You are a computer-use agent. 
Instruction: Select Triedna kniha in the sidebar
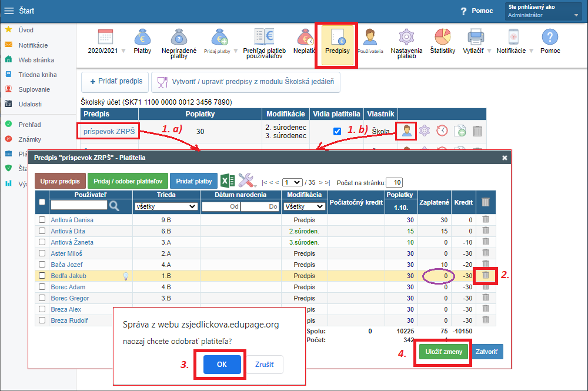point(37,75)
